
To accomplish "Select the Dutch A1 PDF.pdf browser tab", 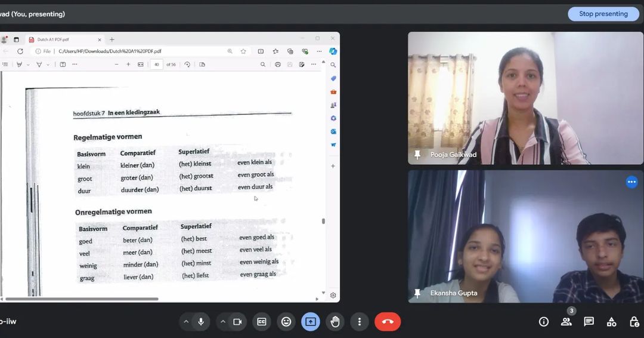I will point(64,39).
